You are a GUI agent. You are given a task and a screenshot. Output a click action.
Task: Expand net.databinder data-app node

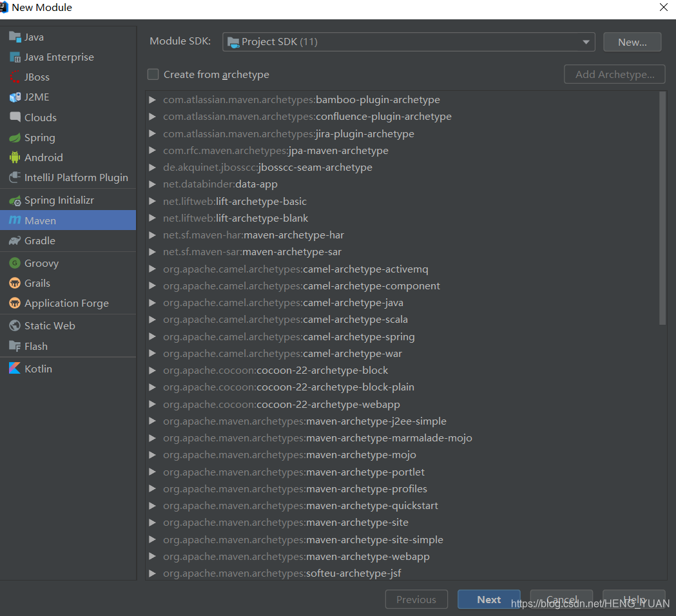pos(152,184)
